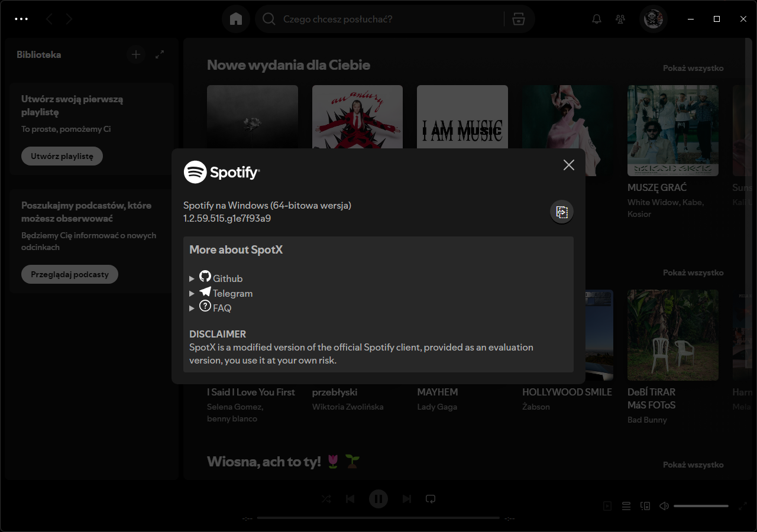Click the volume slider
757x532 pixels.
click(701, 506)
